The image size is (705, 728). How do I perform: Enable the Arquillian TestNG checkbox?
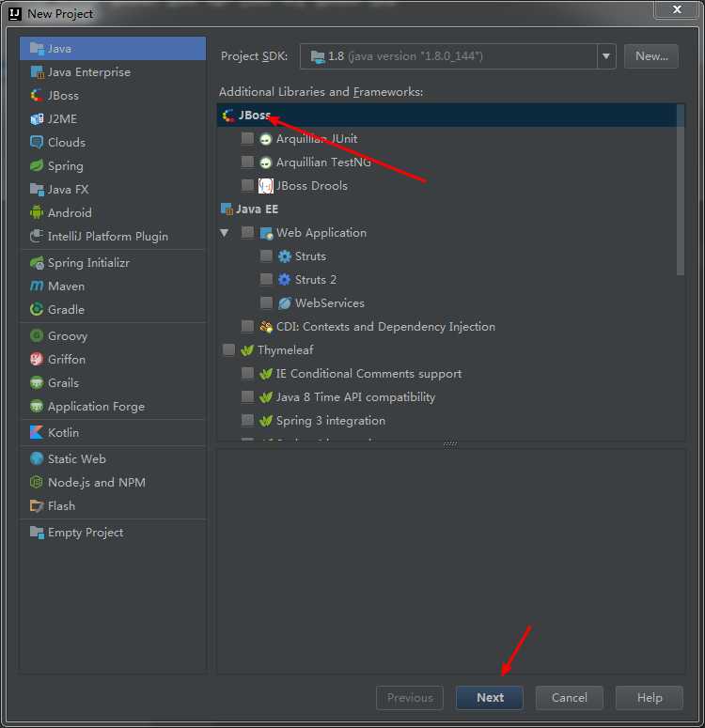(x=247, y=162)
